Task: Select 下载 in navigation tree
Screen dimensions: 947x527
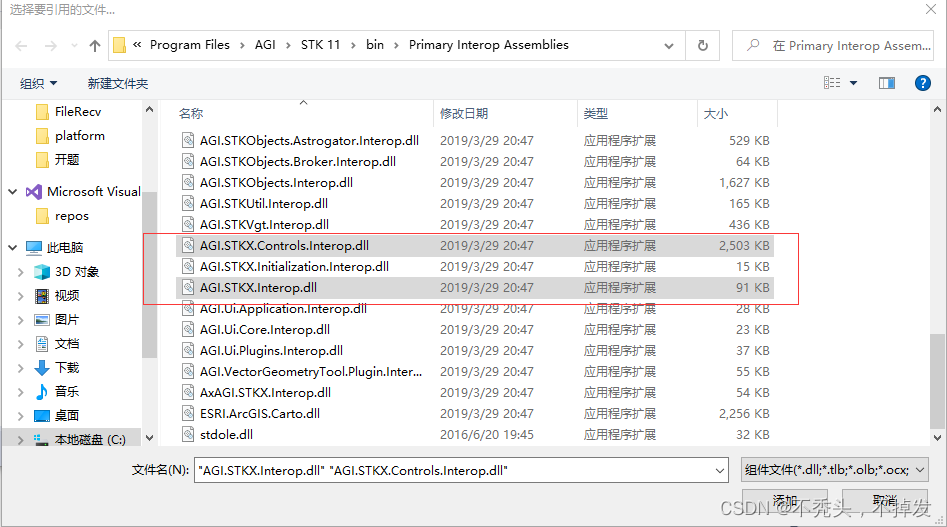Action: coord(66,368)
